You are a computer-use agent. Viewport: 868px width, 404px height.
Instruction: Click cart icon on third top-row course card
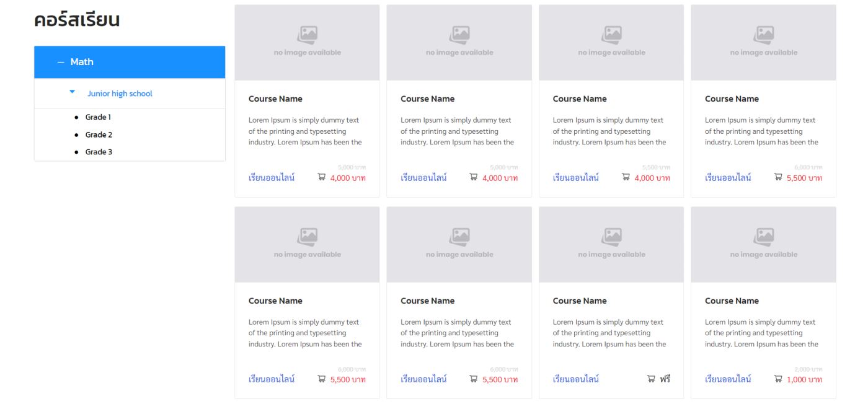pos(626,177)
